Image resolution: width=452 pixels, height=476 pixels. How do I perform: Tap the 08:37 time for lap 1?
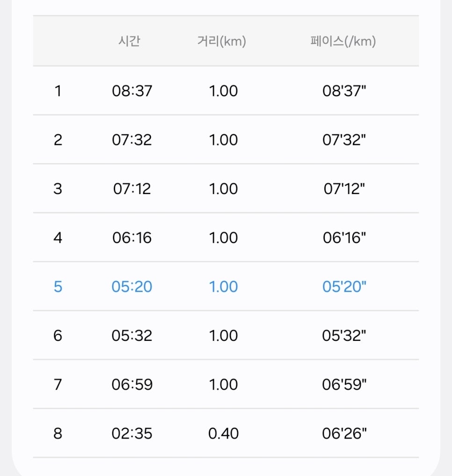132,91
